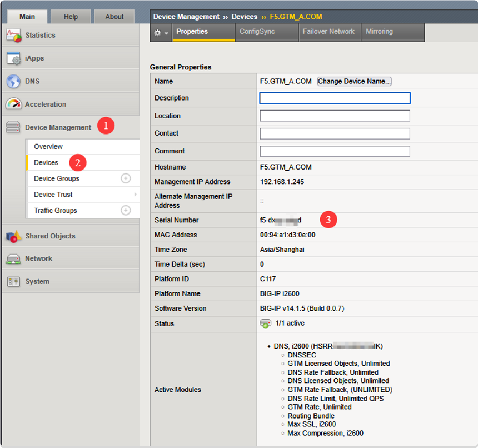Focus the Contact input field
The height and width of the screenshot is (448, 478).
[335, 133]
